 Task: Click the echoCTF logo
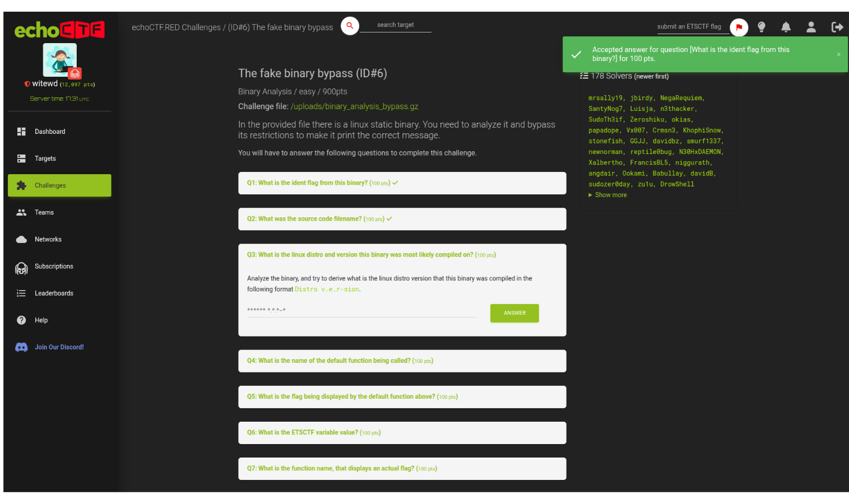pyautogui.click(x=59, y=30)
